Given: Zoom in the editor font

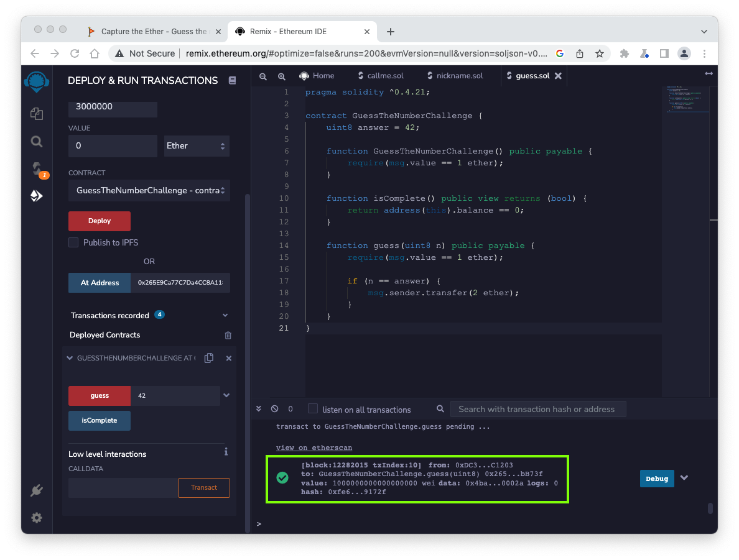Looking at the screenshot, I should tap(282, 76).
